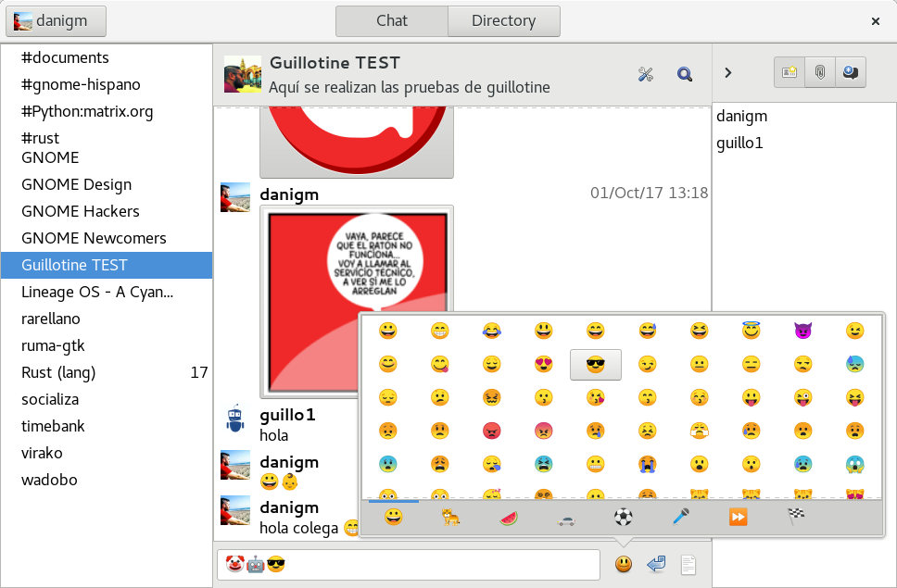
Task: Open the #Python:matrix.org room
Action: click(x=107, y=111)
